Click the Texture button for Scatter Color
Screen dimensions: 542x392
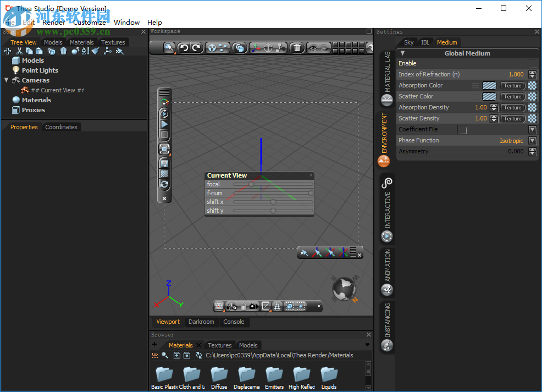tap(512, 96)
